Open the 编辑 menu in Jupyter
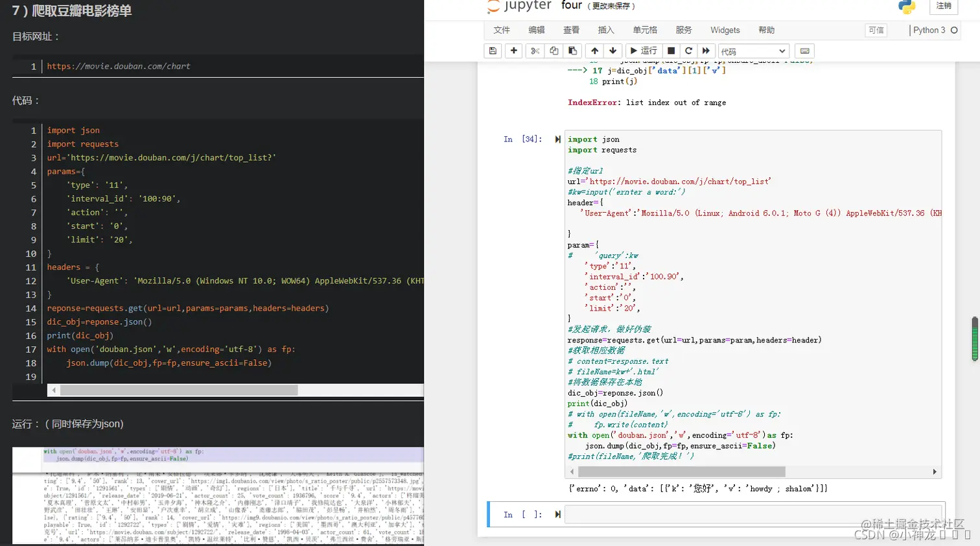This screenshot has width=980, height=546. tap(537, 30)
